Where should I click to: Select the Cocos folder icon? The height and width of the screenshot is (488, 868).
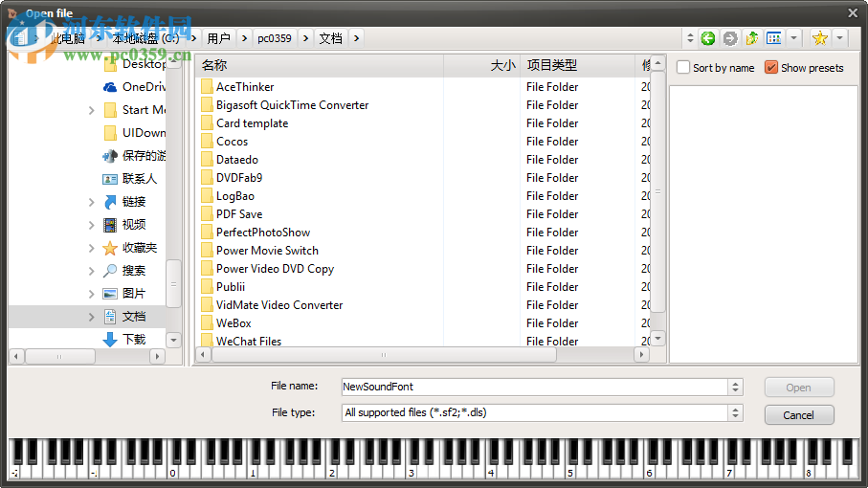pyautogui.click(x=207, y=142)
